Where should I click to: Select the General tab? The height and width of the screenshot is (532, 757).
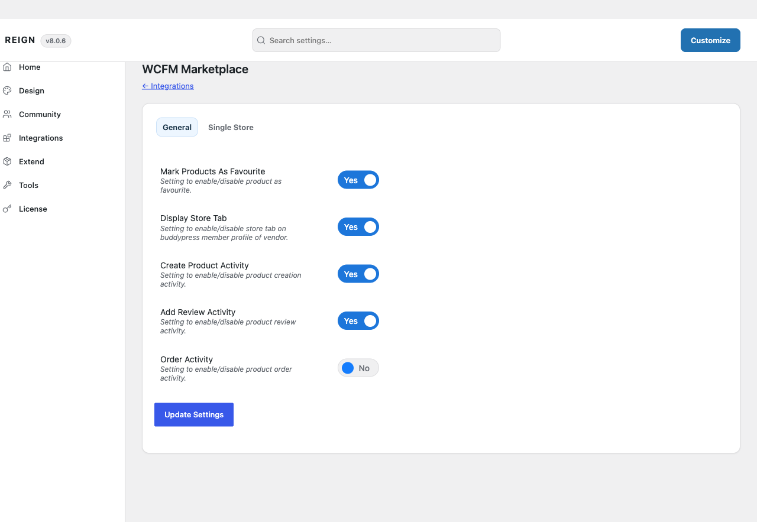click(177, 127)
